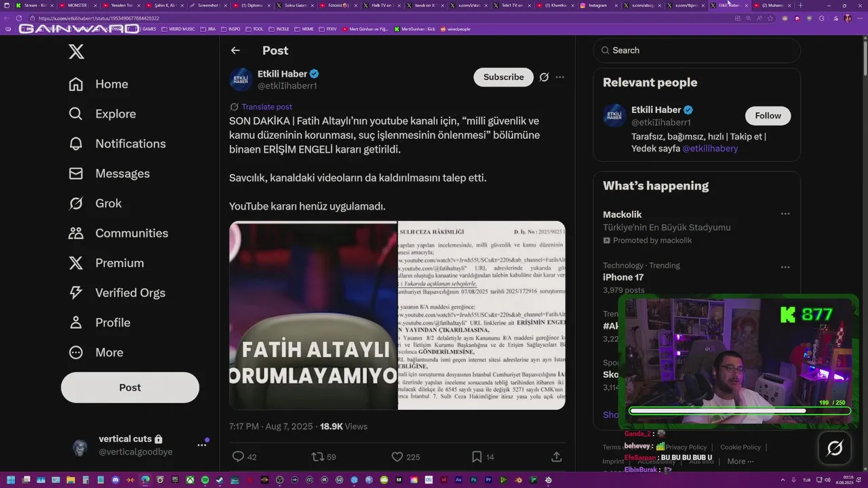Open the MertGunhan Kick bookmark
The image size is (868, 488).
(x=414, y=29)
